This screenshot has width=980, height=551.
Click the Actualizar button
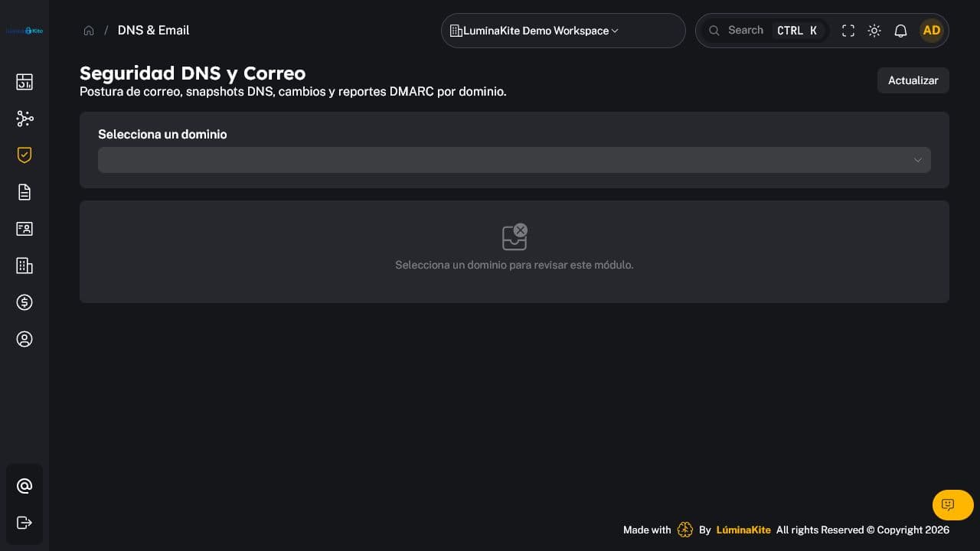[913, 80]
